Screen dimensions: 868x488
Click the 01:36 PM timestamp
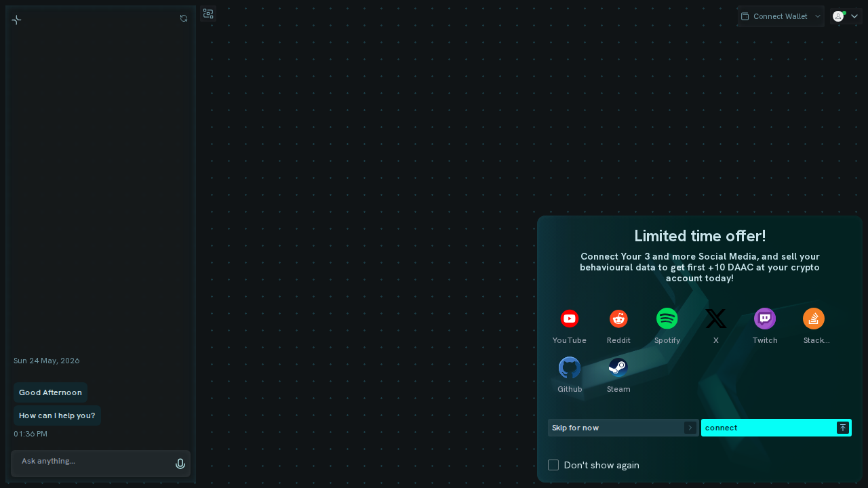[x=31, y=434]
